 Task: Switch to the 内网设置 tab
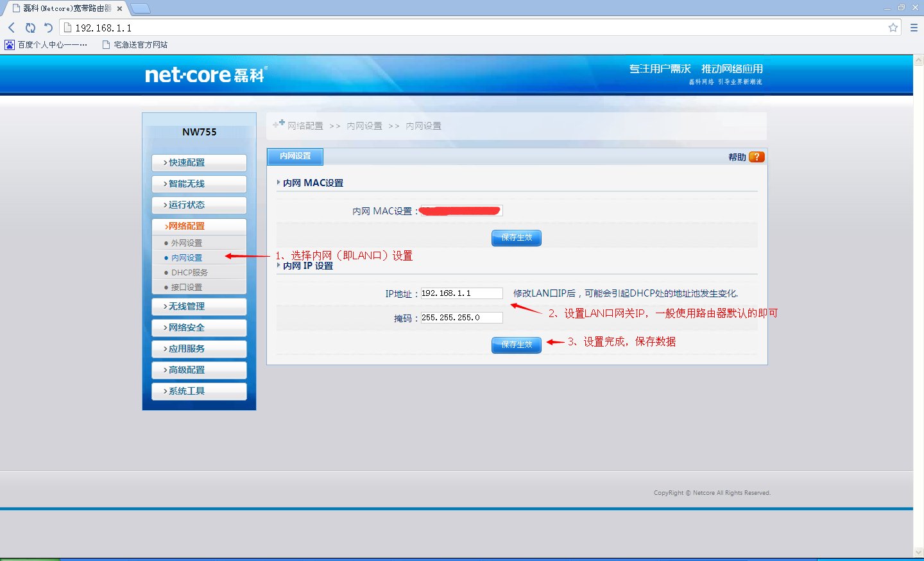coord(295,156)
